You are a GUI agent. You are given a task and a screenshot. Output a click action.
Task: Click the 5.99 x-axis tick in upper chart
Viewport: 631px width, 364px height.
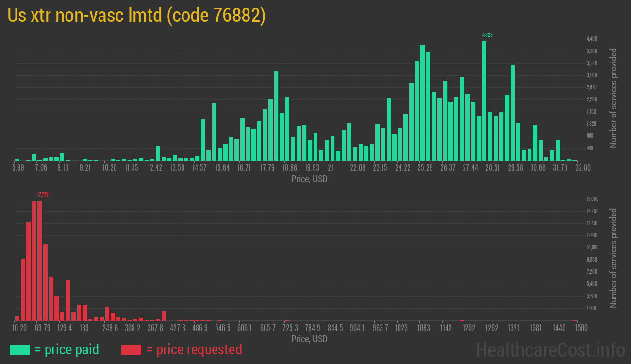point(18,168)
